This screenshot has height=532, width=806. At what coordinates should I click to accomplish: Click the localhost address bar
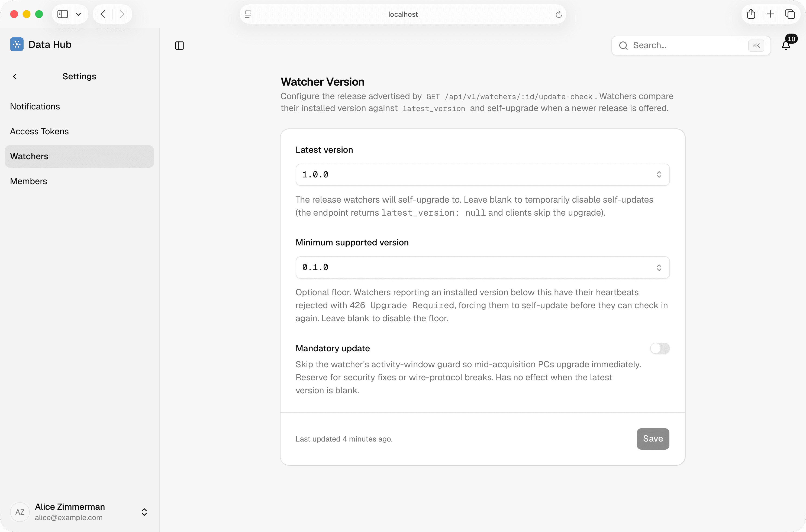pyautogui.click(x=403, y=14)
